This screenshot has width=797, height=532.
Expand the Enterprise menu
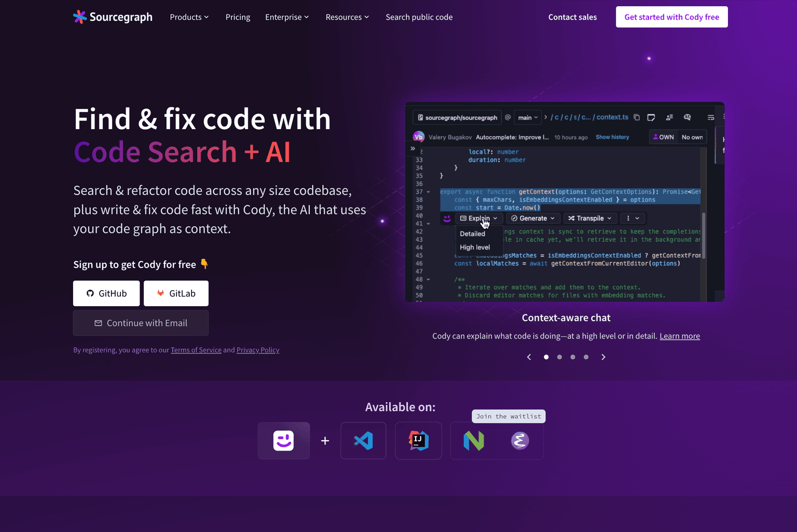coord(287,17)
